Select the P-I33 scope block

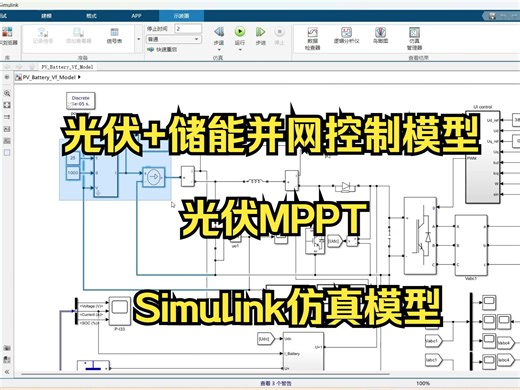(119, 311)
